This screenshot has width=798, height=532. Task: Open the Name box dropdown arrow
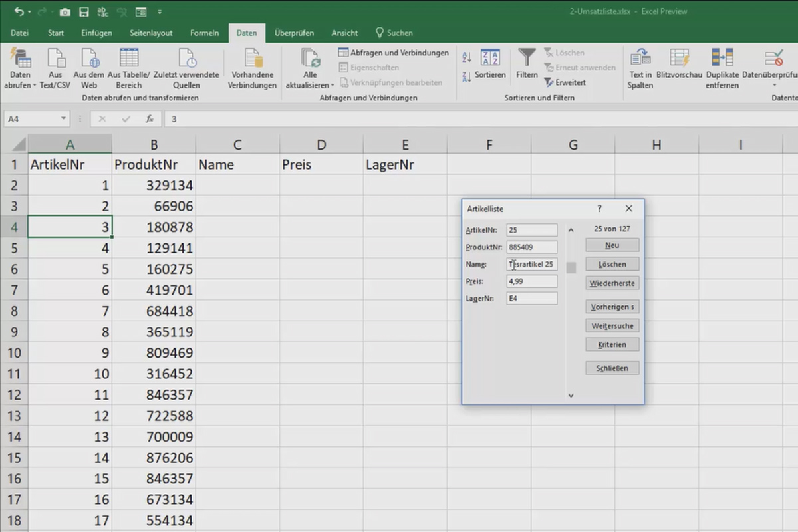(63, 118)
